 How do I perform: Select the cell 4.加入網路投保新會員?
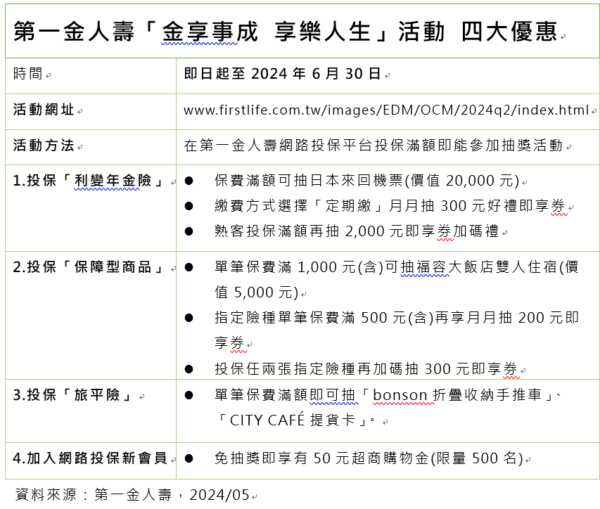click(91, 461)
